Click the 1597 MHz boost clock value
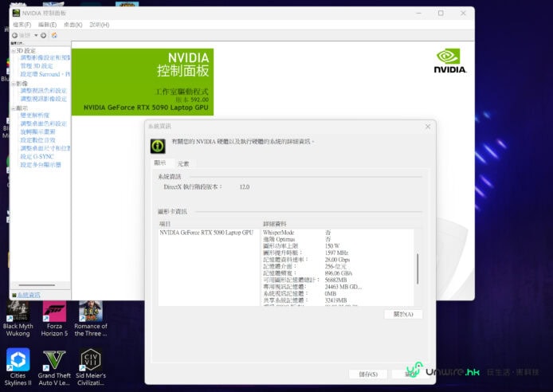 point(336,253)
